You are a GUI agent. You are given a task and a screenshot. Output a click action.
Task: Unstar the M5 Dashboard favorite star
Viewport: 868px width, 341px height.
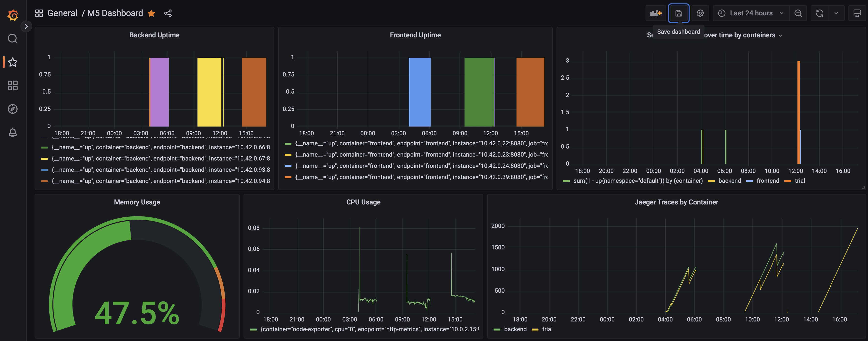click(152, 13)
